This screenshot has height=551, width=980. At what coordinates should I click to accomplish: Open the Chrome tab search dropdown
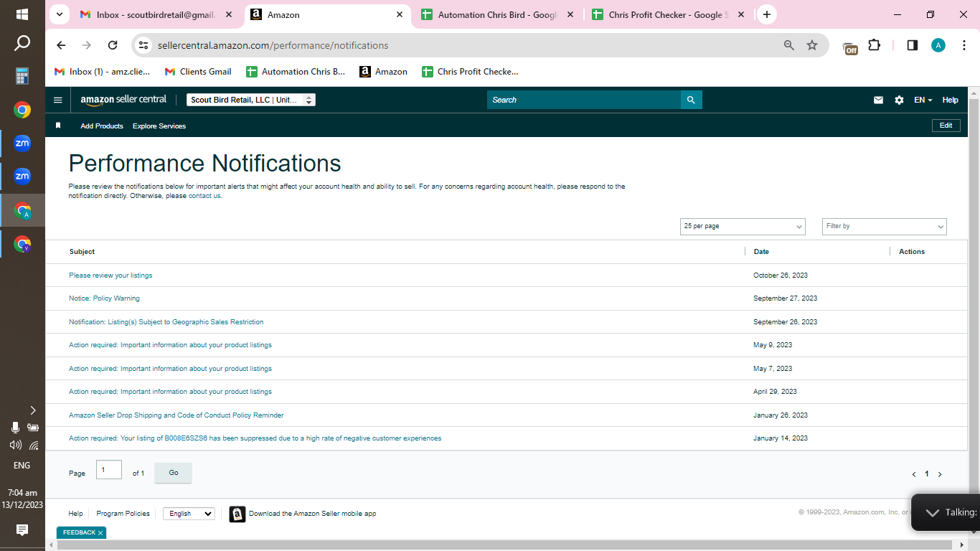click(60, 14)
